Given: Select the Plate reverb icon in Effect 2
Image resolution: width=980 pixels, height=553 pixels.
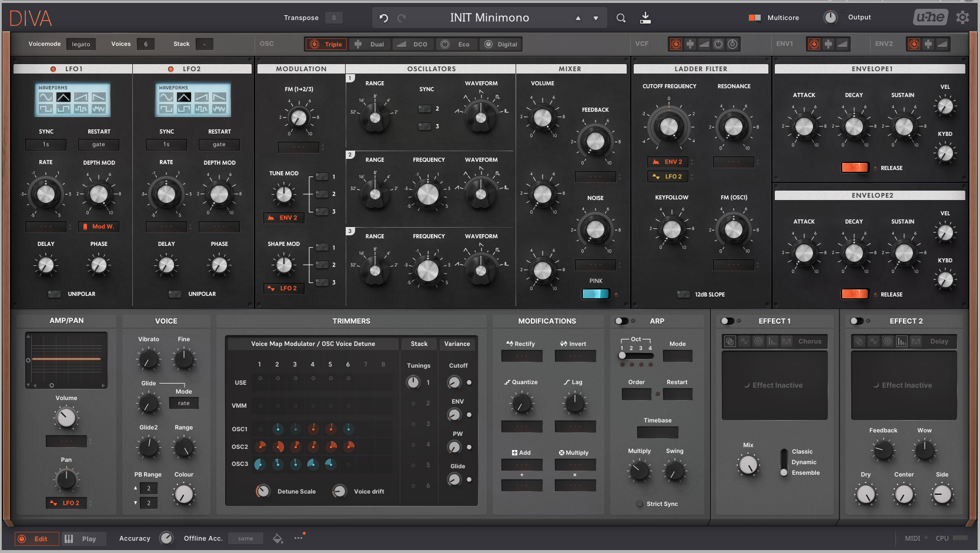Looking at the screenshot, I should [916, 341].
